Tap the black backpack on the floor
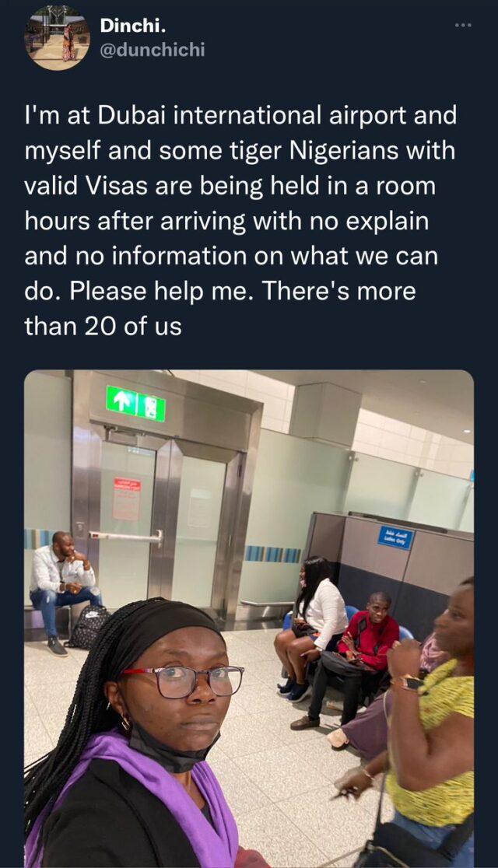Viewport: 498px width, 868px height. point(87,626)
